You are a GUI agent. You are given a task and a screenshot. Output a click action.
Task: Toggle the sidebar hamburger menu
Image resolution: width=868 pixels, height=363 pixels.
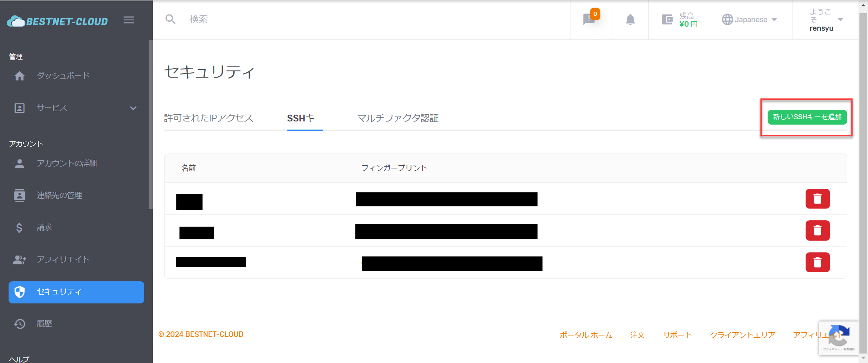coord(129,20)
